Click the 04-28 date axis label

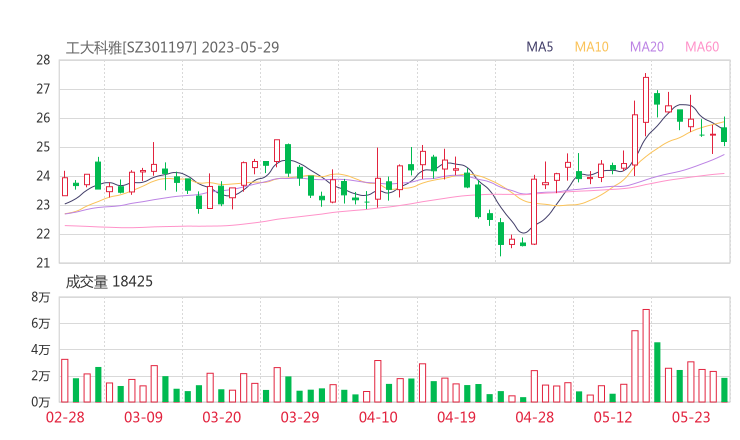tap(535, 417)
